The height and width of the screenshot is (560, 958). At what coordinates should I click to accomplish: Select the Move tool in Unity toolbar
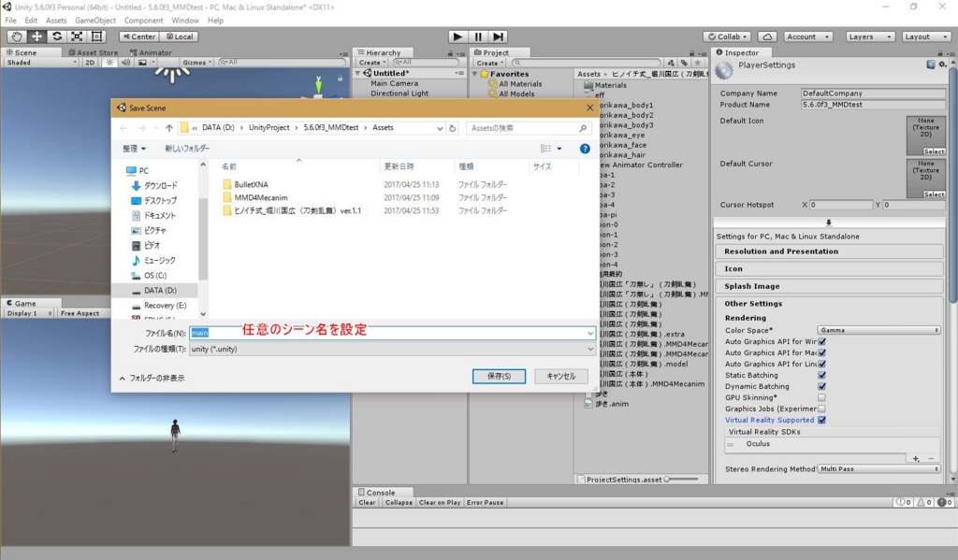point(36,36)
